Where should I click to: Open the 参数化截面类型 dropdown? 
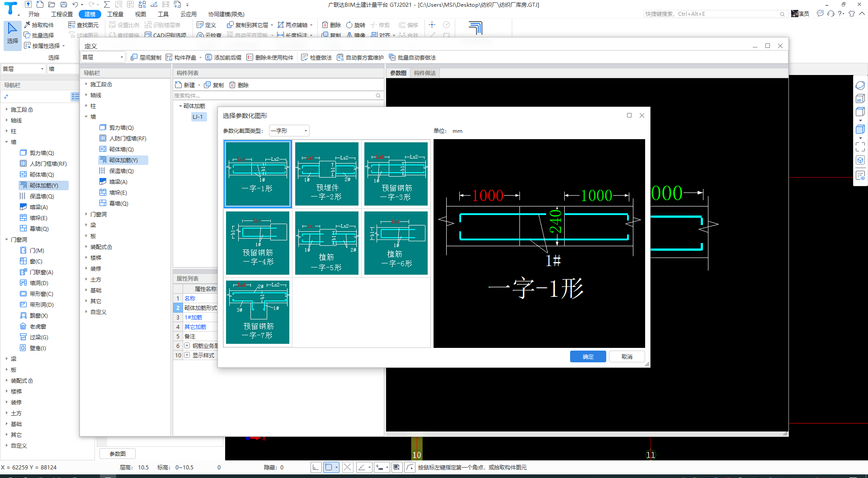[289, 131]
